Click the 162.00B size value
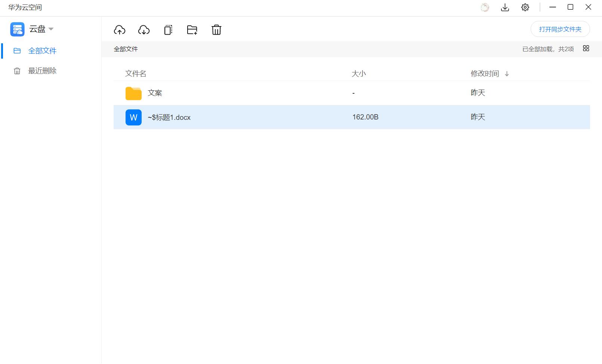602x364 pixels. [365, 117]
